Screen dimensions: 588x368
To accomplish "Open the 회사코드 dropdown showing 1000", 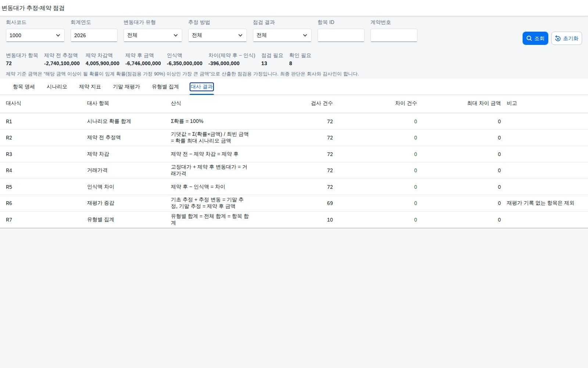I will (x=35, y=35).
